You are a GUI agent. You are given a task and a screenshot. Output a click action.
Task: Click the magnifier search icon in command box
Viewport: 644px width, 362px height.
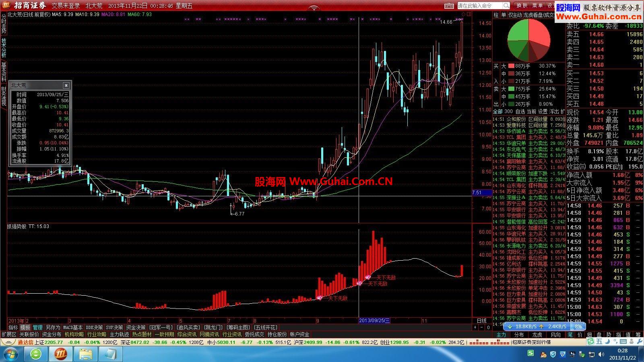click(x=506, y=6)
